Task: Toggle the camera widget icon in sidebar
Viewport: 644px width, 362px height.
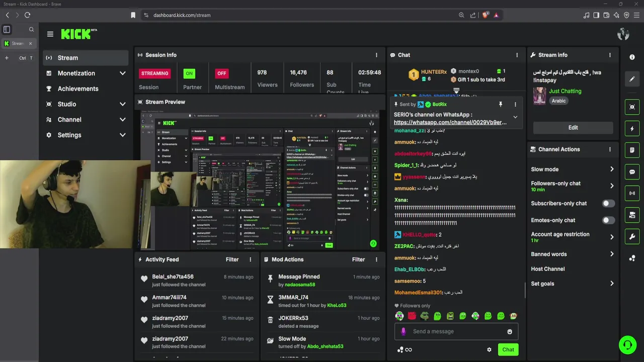Action: point(632,215)
